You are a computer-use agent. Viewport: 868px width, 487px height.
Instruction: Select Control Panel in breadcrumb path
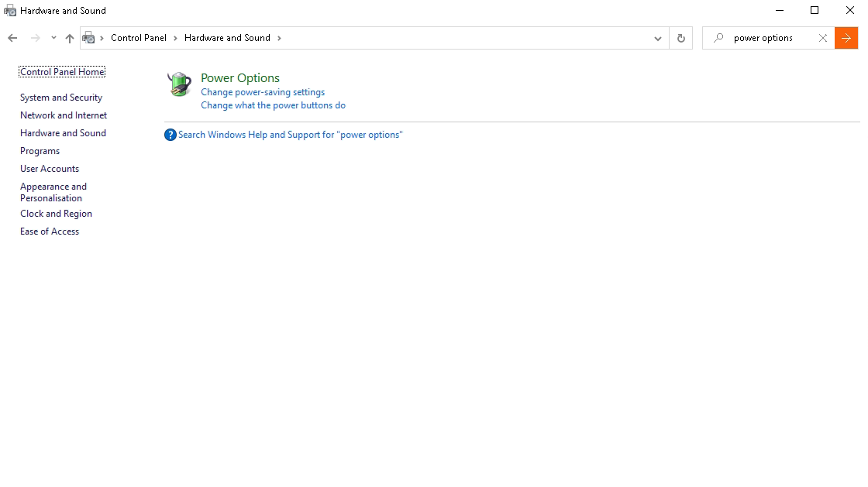click(x=139, y=38)
